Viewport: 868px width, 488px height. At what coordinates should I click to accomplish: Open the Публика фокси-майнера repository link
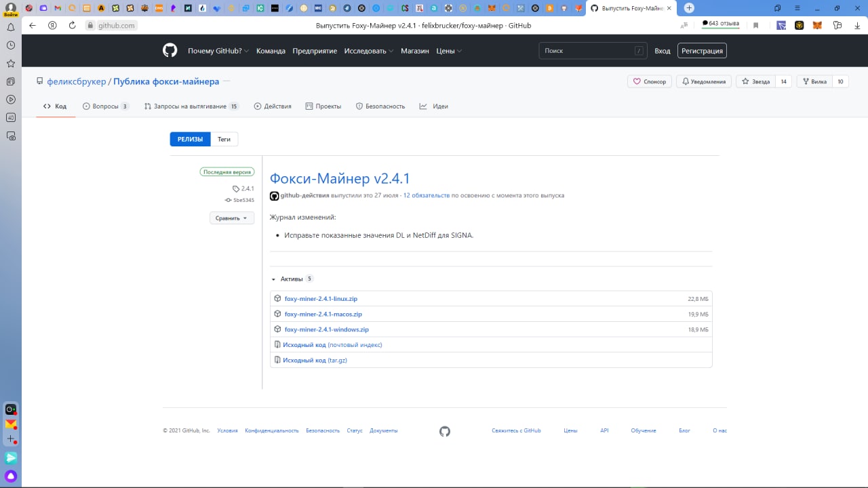tap(166, 81)
